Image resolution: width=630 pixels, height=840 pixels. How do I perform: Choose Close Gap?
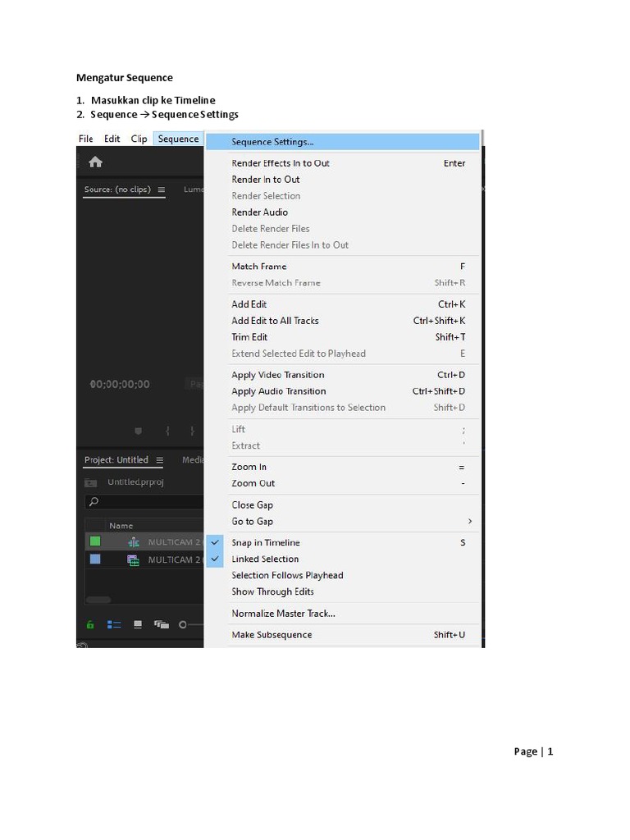click(343, 505)
